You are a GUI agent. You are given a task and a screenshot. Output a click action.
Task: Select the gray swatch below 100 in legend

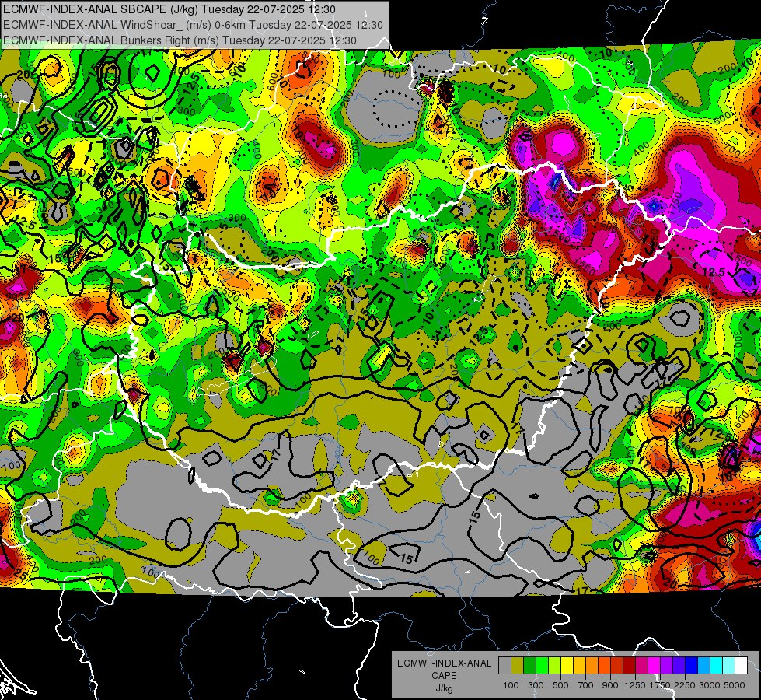click(504, 666)
